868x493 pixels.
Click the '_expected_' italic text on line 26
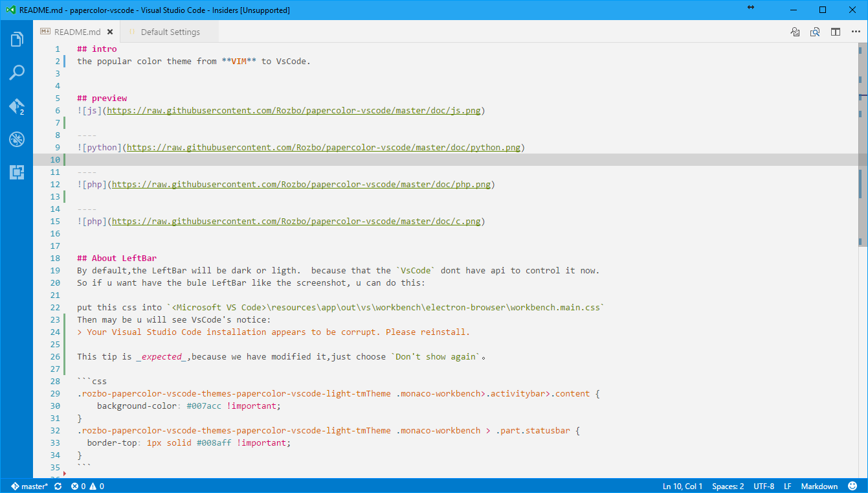(x=162, y=357)
